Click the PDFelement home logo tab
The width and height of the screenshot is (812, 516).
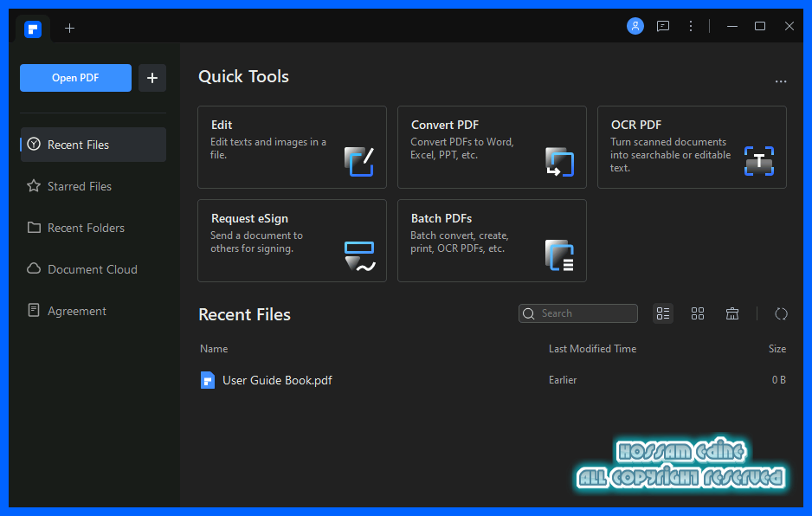[33, 29]
